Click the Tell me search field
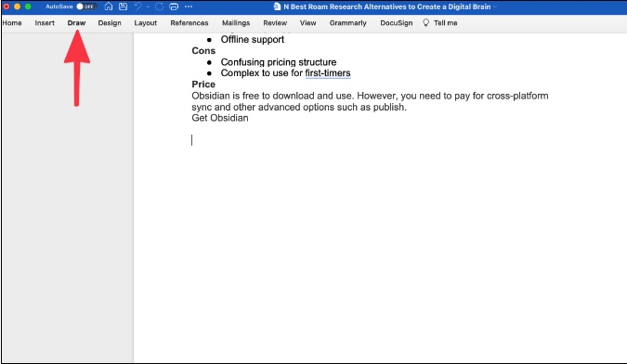 446,23
